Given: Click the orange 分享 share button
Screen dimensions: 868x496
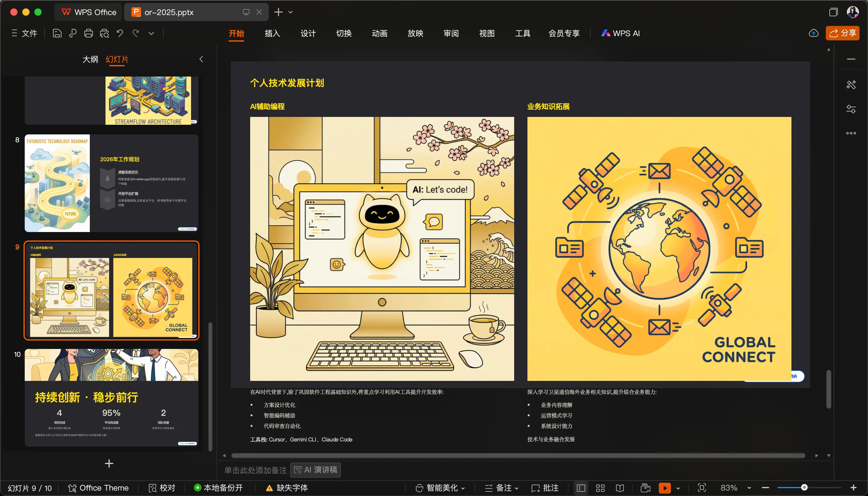Looking at the screenshot, I should [842, 33].
